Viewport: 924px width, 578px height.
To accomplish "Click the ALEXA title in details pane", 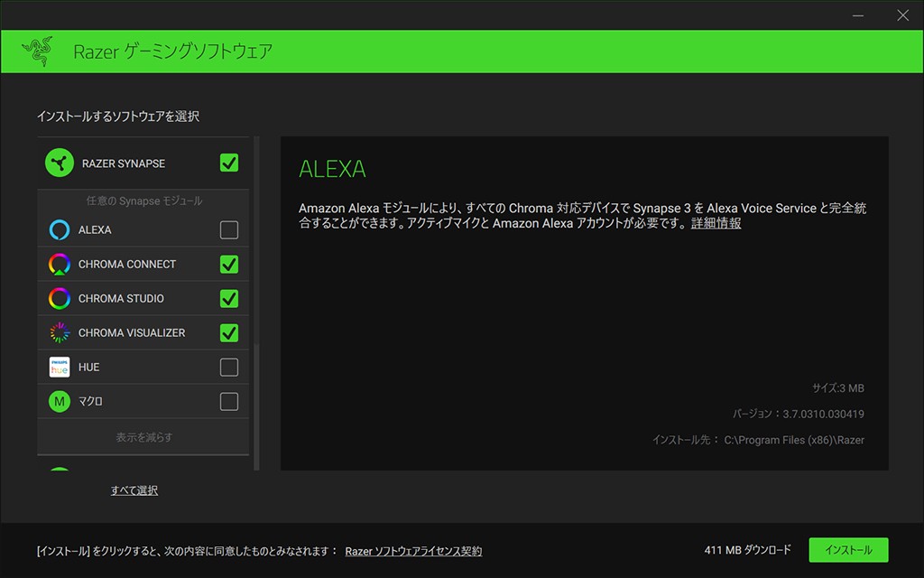I will click(x=332, y=169).
